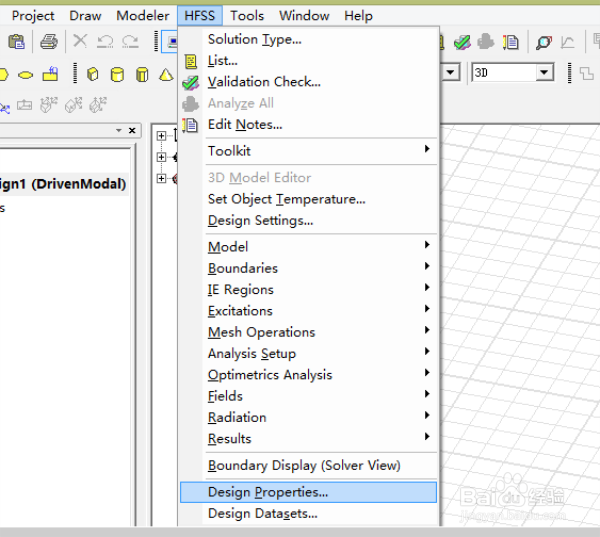
Task: Open the 3D dropdown combo box
Action: click(x=513, y=72)
